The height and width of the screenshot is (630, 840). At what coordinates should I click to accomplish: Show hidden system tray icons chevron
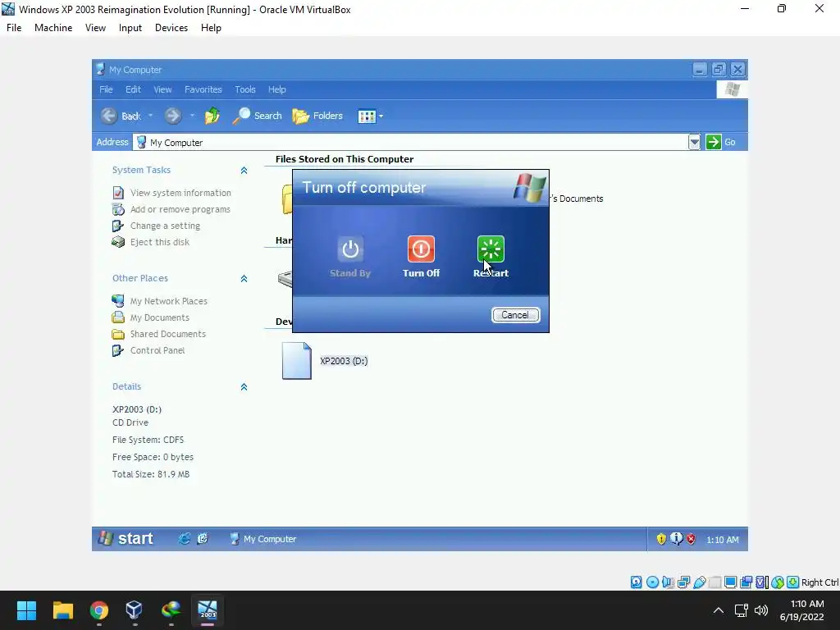[x=719, y=610]
